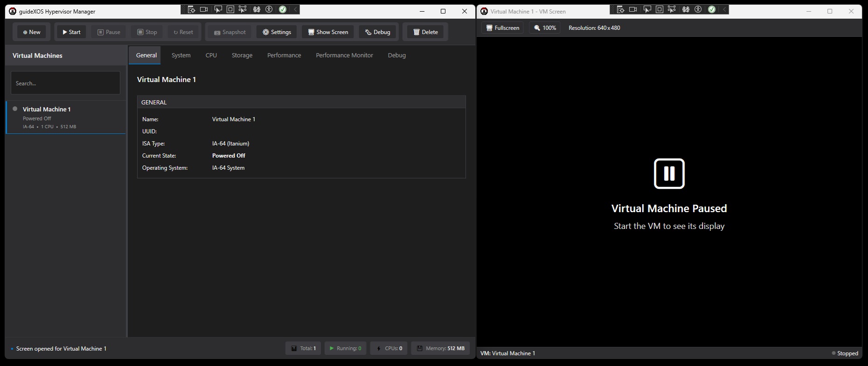Go to the Storage tab
Viewport: 868px width, 366px height.
tap(242, 55)
